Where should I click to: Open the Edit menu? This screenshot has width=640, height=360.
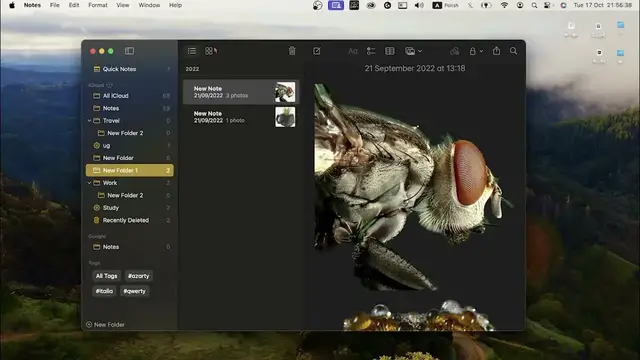[x=74, y=5]
